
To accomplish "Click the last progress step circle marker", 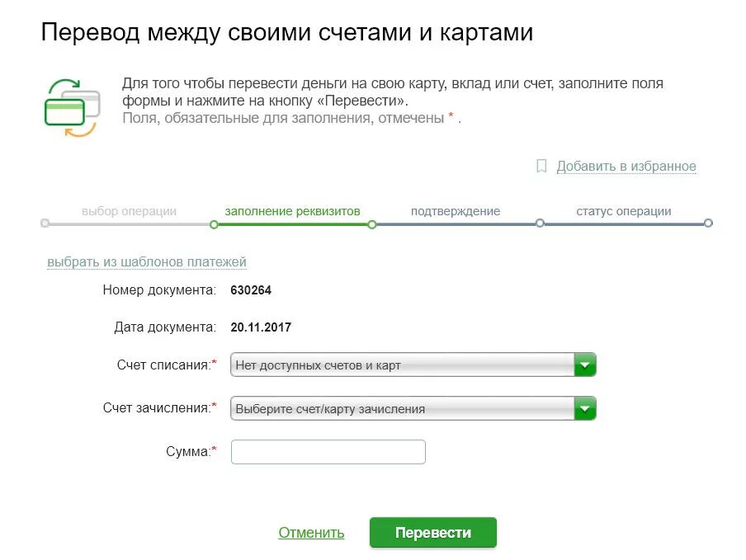I will (x=708, y=223).
